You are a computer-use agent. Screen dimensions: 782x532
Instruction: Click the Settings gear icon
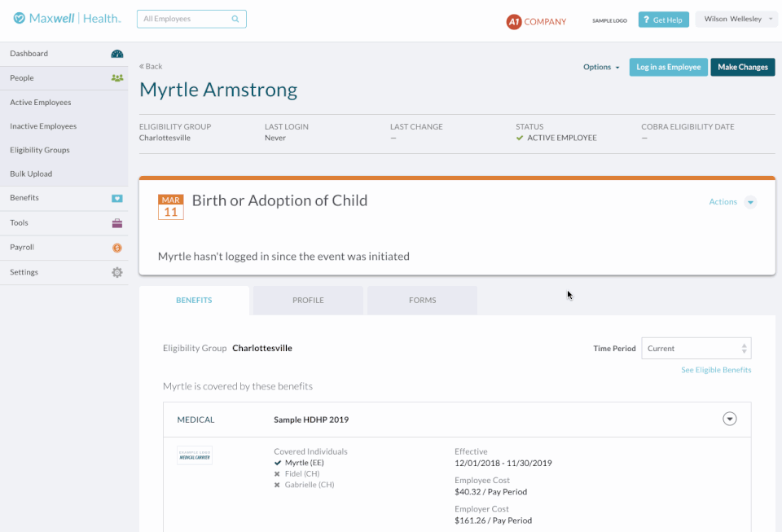pos(117,272)
